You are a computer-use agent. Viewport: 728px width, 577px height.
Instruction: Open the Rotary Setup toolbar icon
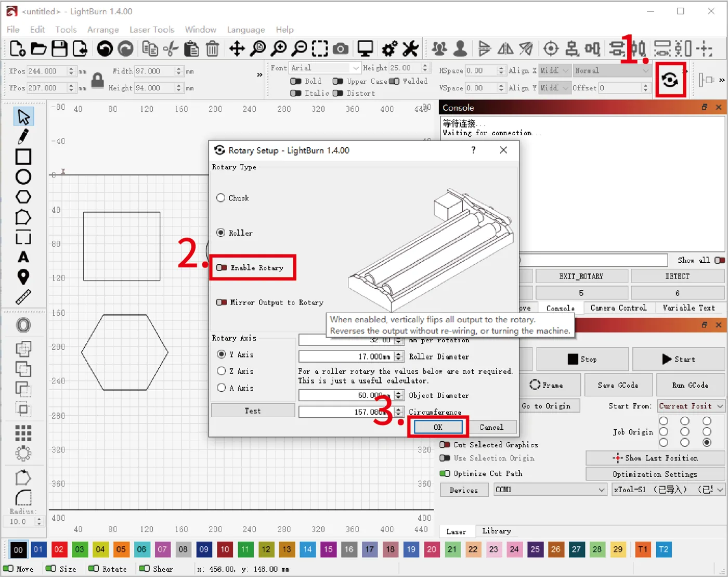(x=670, y=80)
